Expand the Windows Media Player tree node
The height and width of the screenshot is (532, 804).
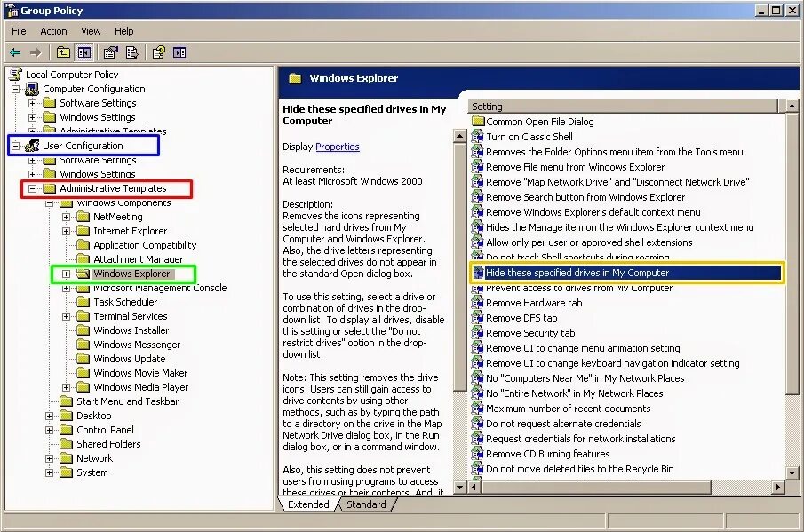point(66,387)
